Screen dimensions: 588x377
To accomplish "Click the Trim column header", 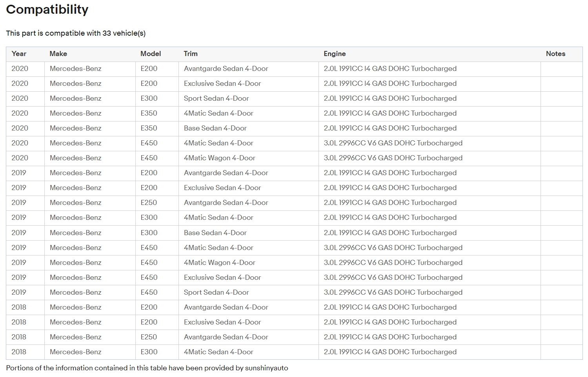I will pos(191,54).
